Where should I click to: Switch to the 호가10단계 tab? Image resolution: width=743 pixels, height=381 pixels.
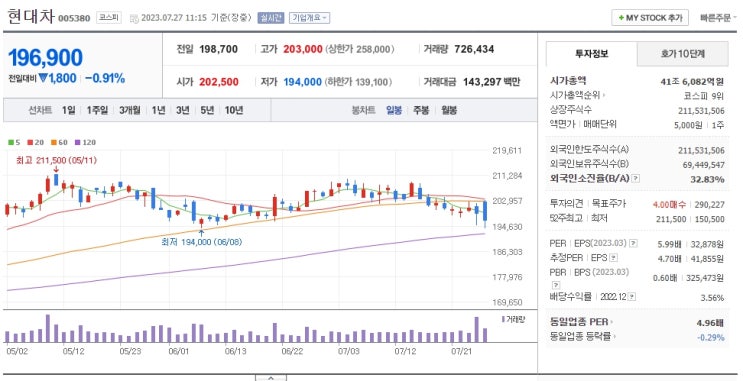pos(683,54)
